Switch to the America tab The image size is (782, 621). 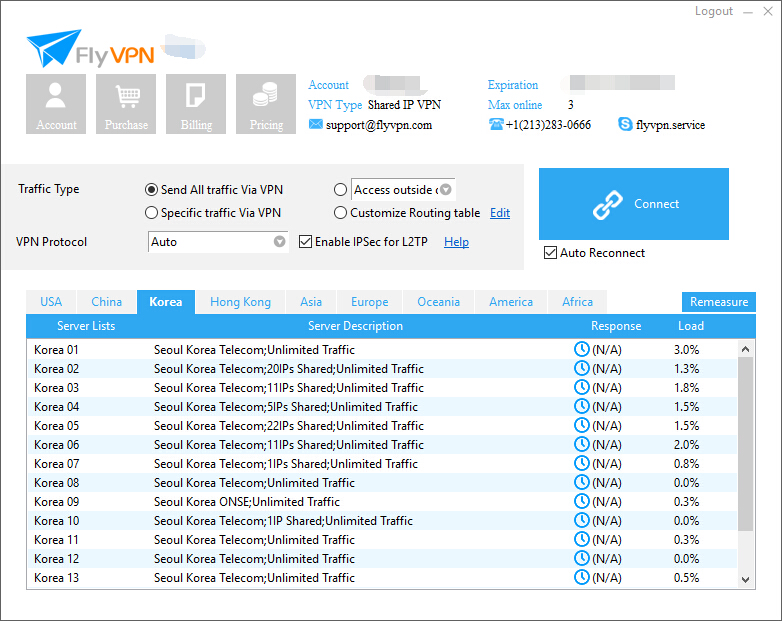[x=511, y=302]
